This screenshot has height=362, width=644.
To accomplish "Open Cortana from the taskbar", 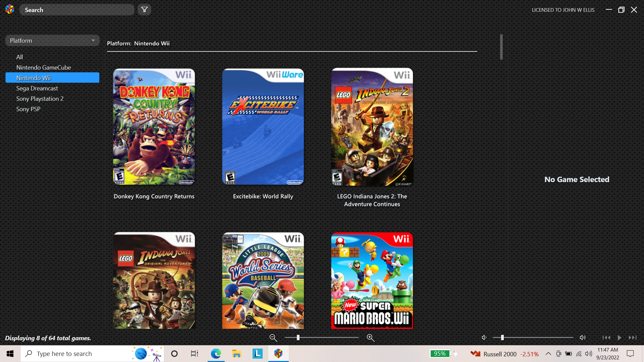I will 174,354.
